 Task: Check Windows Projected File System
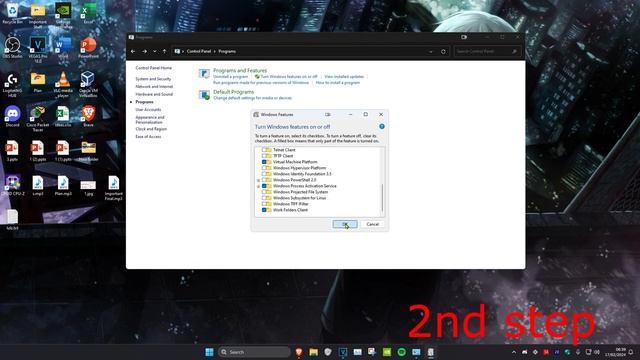pyautogui.click(x=264, y=192)
